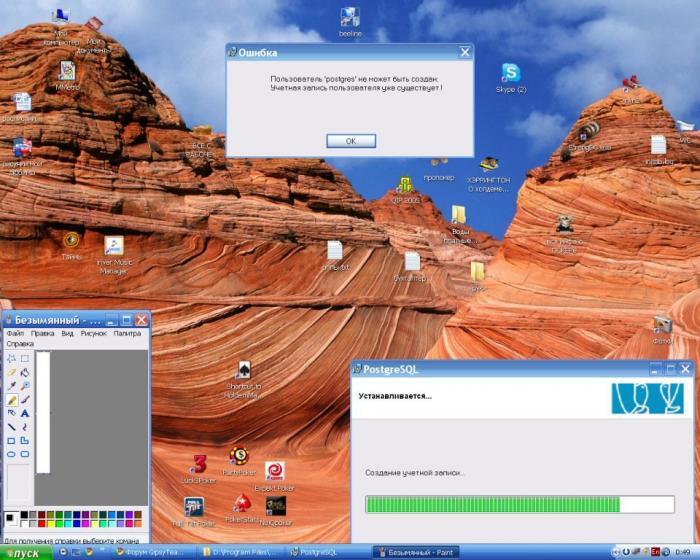The image size is (700, 560).
Task: Pick the black color in Paint palette
Action: tap(24, 515)
